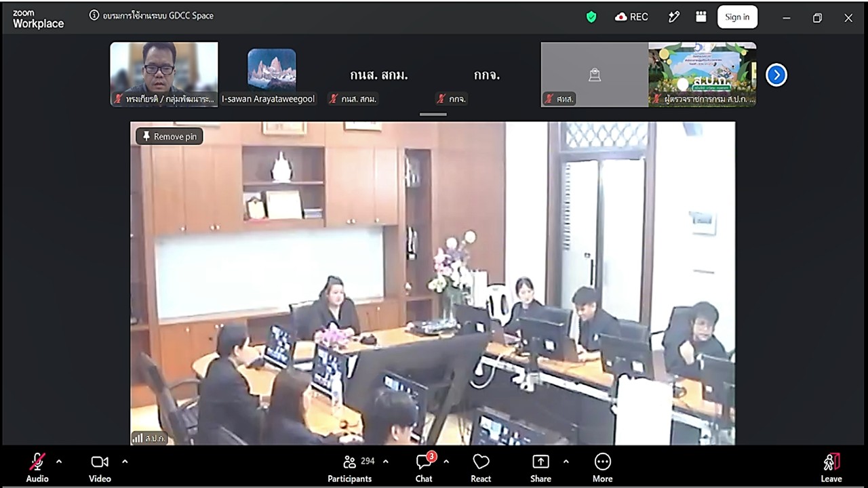868x488 pixels.
Task: Open the More options menu
Action: point(602,468)
